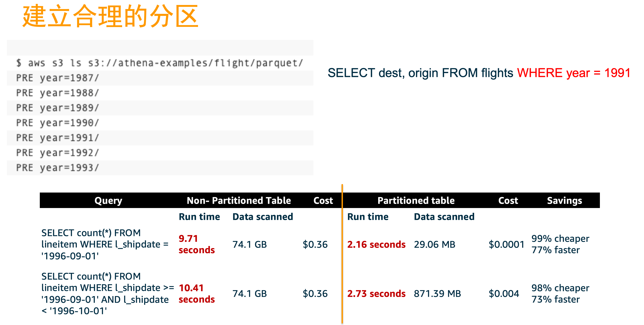Click the 99% cheaper savings text
This screenshot has height=325, width=644.
coord(560,239)
